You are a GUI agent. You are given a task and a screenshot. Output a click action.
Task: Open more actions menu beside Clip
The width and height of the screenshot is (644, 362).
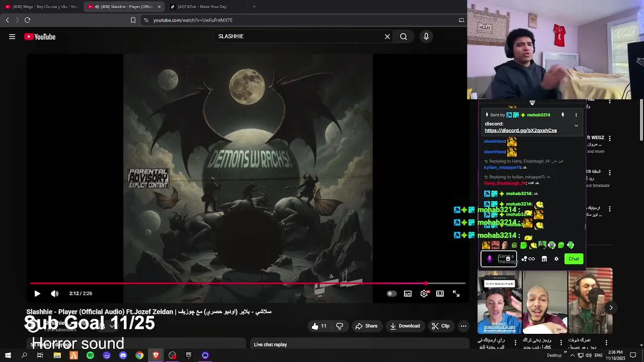point(463,326)
